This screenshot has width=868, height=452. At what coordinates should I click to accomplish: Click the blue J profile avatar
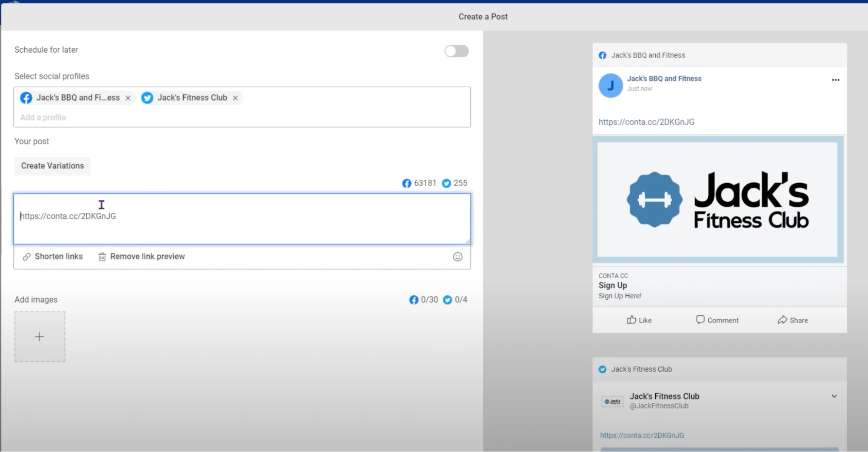(x=611, y=86)
